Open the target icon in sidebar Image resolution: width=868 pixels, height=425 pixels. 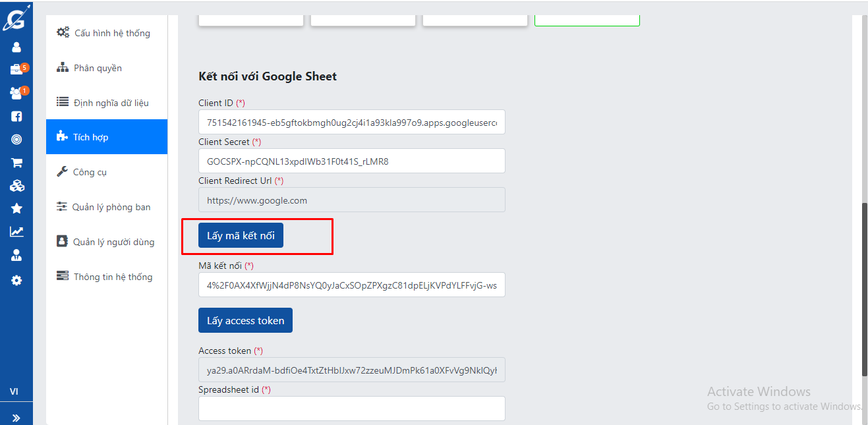pyautogui.click(x=16, y=140)
